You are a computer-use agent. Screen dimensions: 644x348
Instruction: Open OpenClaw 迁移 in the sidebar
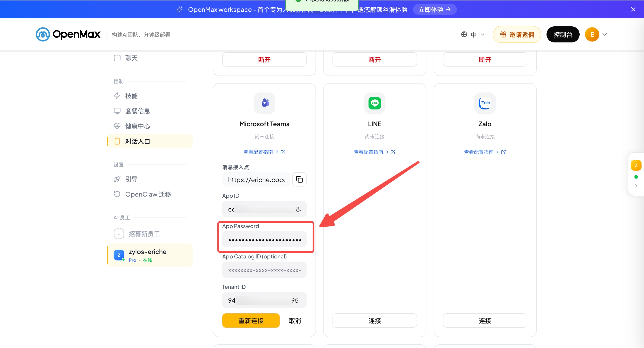[150, 194]
